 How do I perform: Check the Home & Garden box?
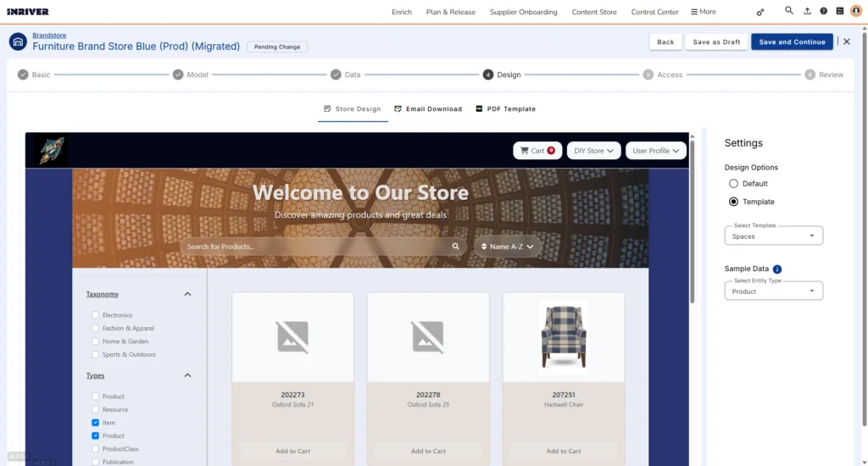95,341
